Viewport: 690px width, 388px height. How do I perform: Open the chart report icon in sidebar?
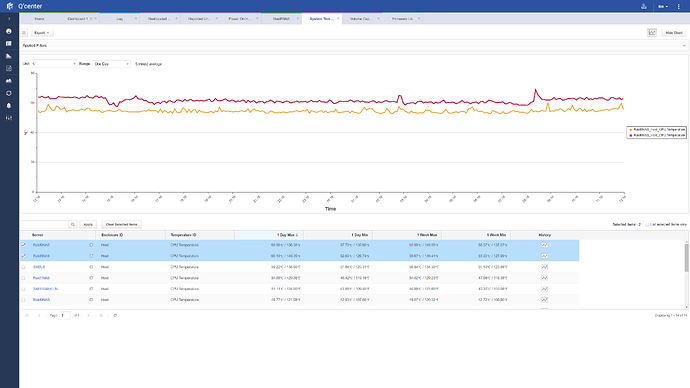click(9, 56)
